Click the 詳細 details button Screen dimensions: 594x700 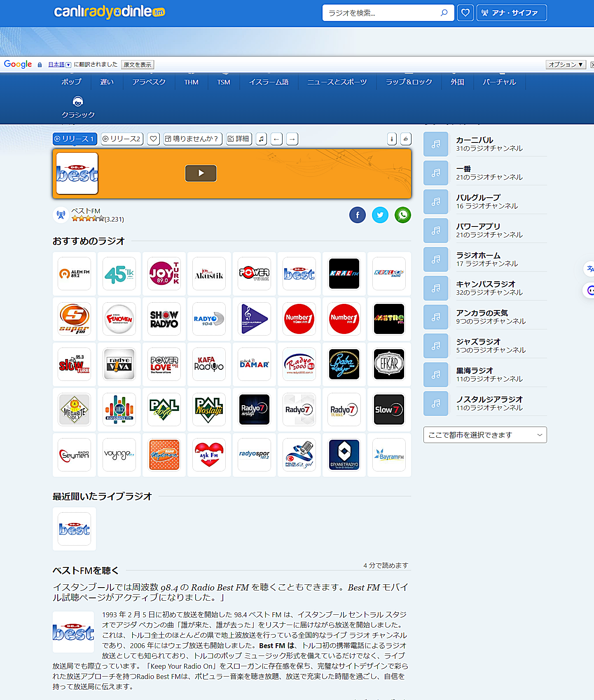tap(239, 139)
